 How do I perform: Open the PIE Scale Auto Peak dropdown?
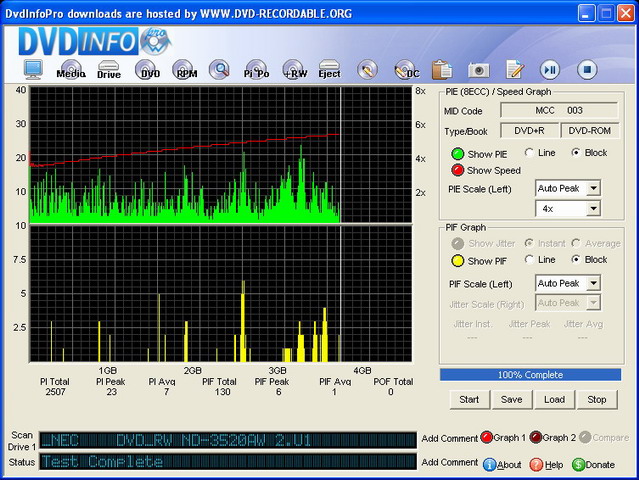567,188
